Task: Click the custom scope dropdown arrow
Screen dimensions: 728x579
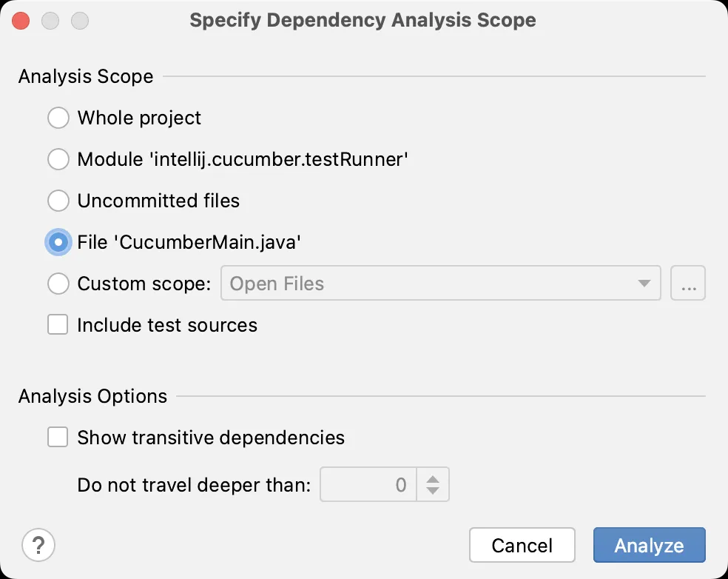Action: pyautogui.click(x=644, y=284)
